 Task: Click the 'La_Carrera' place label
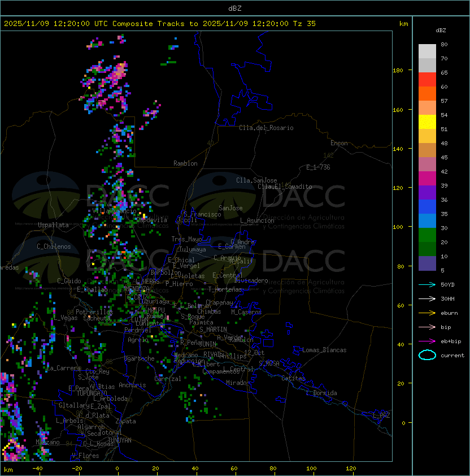[64, 368]
